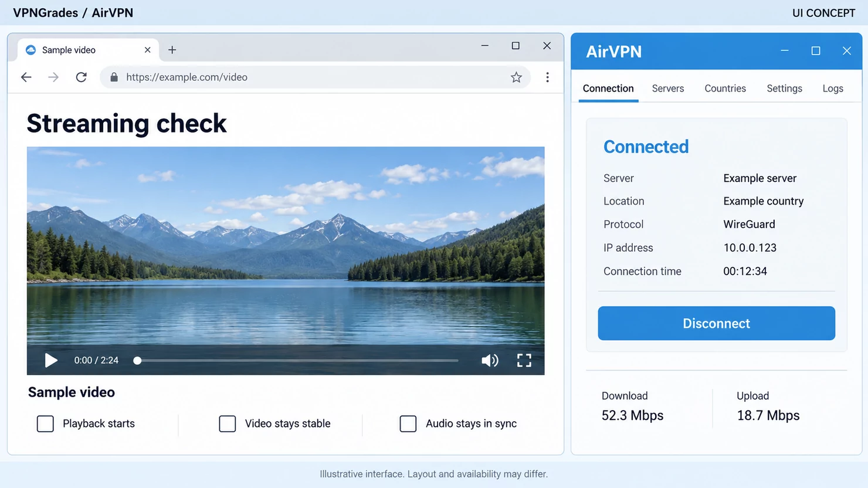Enter fullscreen video mode
Screen dimensions: 868x488
point(524,360)
